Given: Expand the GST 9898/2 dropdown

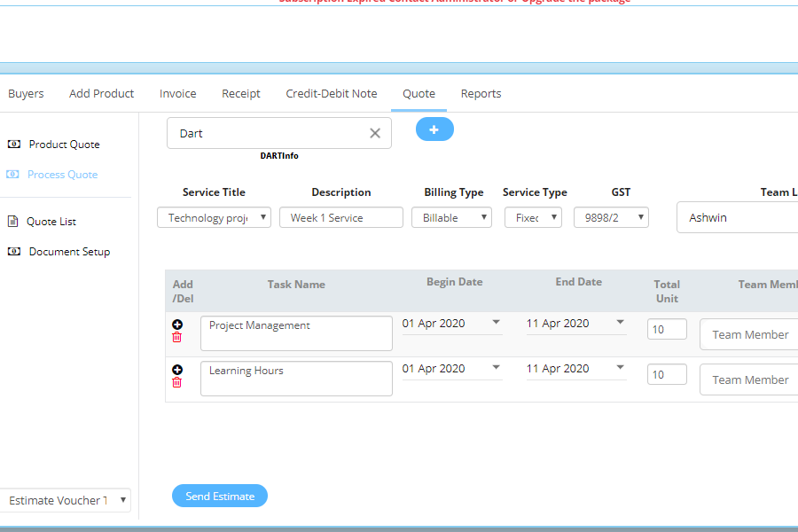Looking at the screenshot, I should 611,217.
